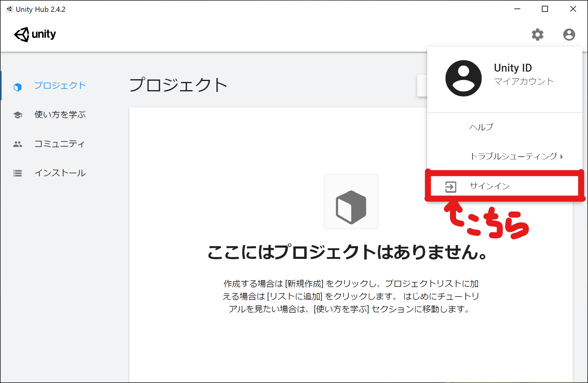Switch to the プロジェクト section
Image resolution: width=588 pixels, height=383 pixels.
60,86
